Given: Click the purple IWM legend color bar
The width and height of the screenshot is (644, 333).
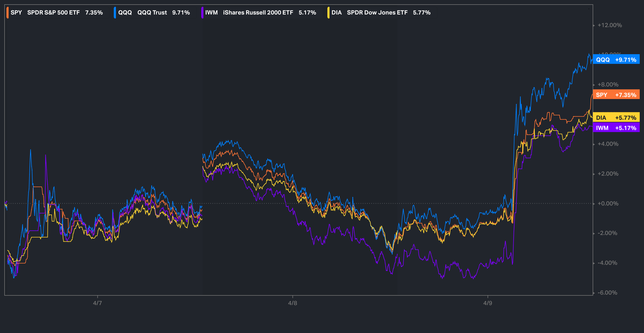Looking at the screenshot, I should pyautogui.click(x=202, y=13).
